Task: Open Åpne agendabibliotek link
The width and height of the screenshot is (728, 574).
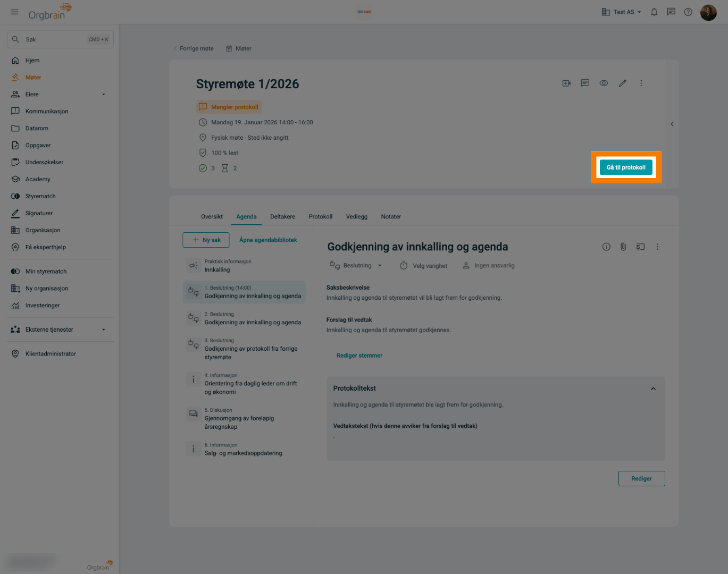Action: [268, 240]
